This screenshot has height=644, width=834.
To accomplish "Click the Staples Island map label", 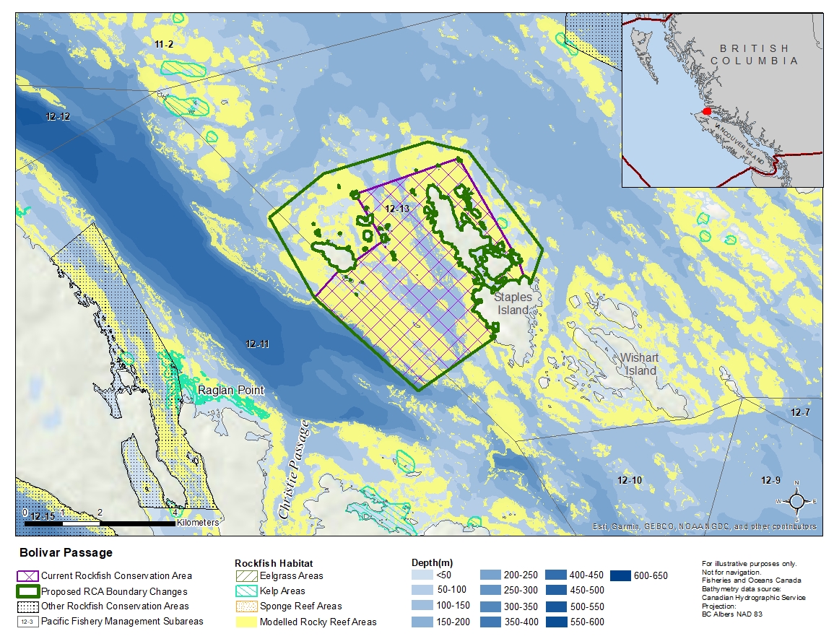I will (513, 303).
